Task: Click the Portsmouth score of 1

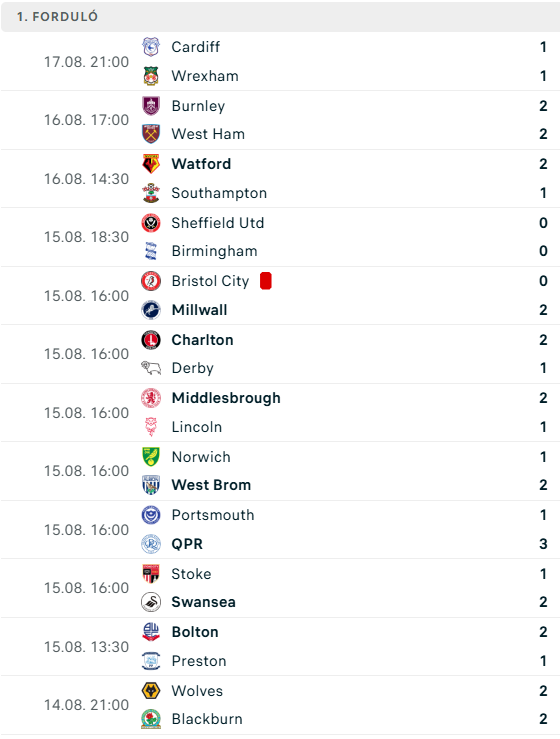Action: click(x=544, y=515)
